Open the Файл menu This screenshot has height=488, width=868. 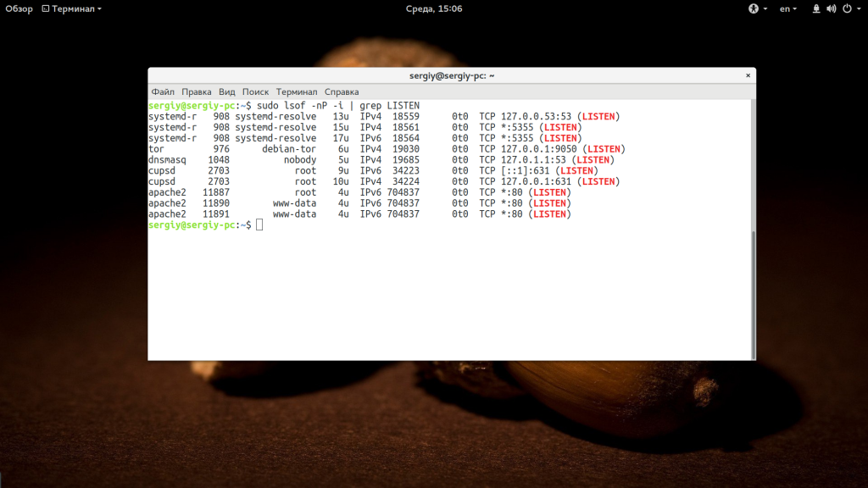tap(163, 91)
